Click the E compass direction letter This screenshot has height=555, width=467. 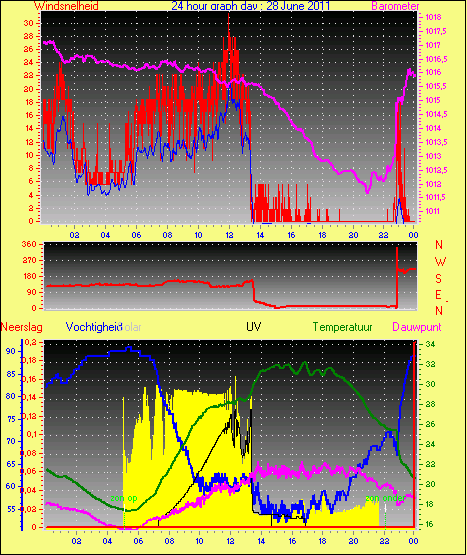(438, 295)
